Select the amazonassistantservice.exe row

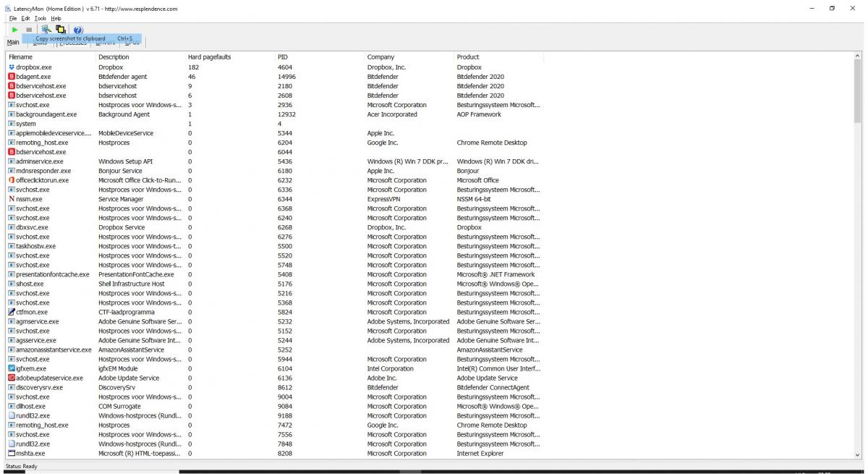click(274, 350)
